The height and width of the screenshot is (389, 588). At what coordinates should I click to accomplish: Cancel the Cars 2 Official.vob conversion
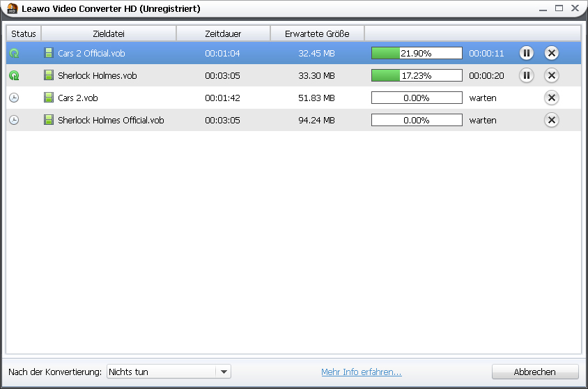coord(552,53)
